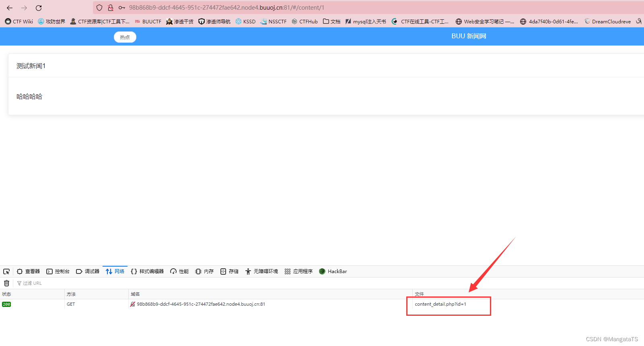The height and width of the screenshot is (346, 644).
Task: Open the 性能 performance tab
Action: [x=179, y=271]
